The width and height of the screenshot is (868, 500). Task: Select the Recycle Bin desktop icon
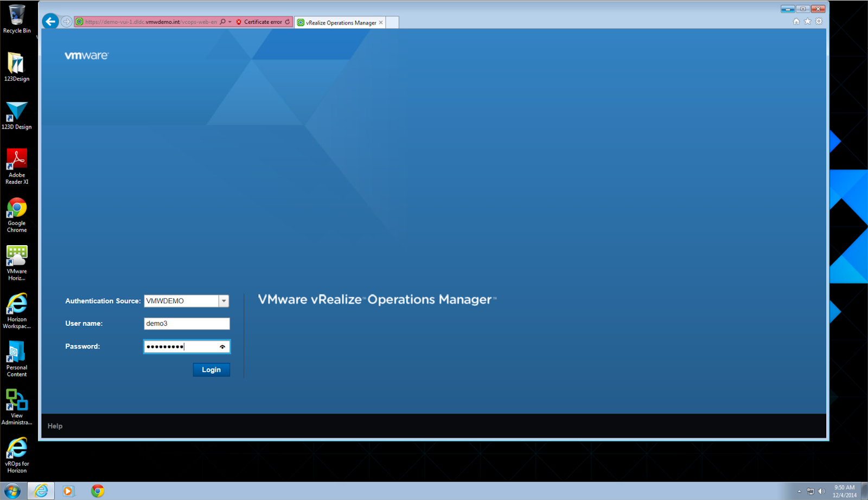click(x=17, y=19)
